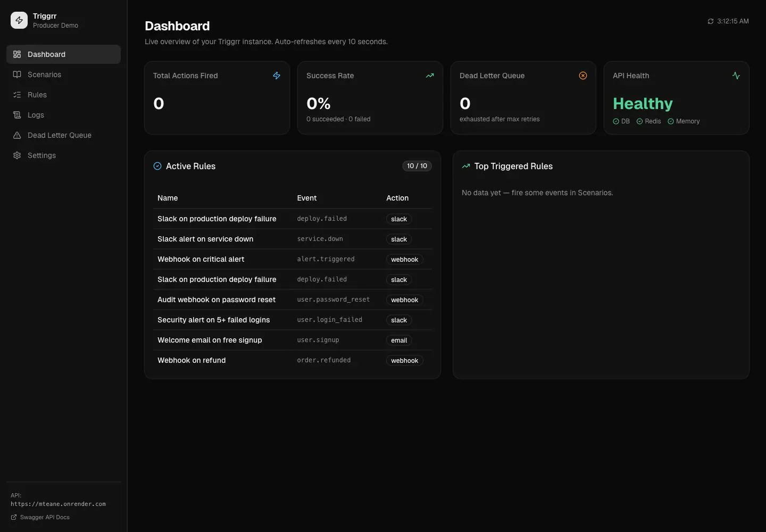The width and height of the screenshot is (766, 532).
Task: Click the external link icon beside Swagger API Docs
Action: point(14,517)
